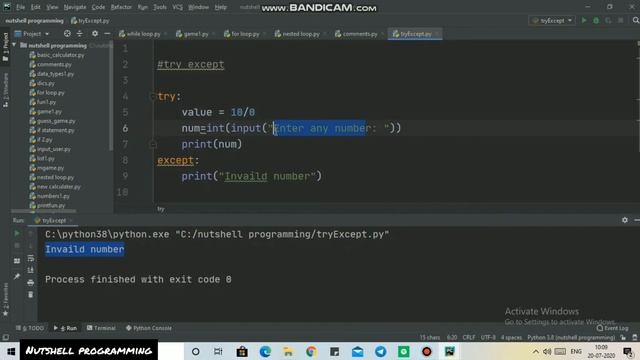The image size is (640, 360).
Task: Open Search Everywhere magnifier icon
Action: pos(636,20)
